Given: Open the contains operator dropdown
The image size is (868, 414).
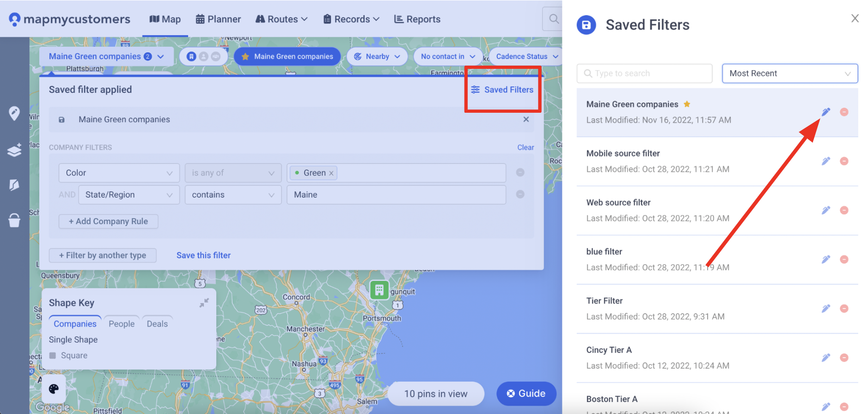Looking at the screenshot, I should coord(233,195).
